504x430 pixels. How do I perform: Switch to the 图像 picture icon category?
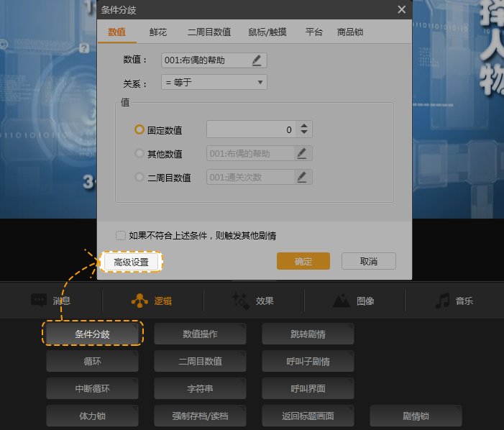coord(342,301)
